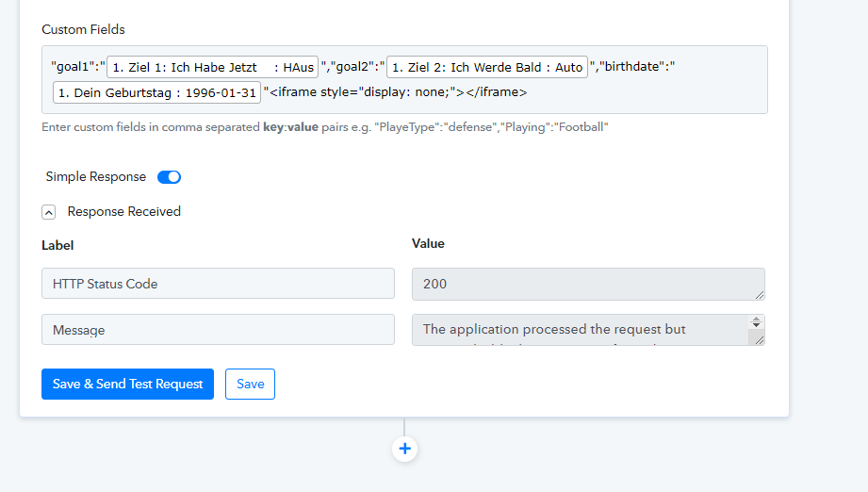This screenshot has height=492, width=868.
Task: Click the Message label field
Action: point(218,330)
